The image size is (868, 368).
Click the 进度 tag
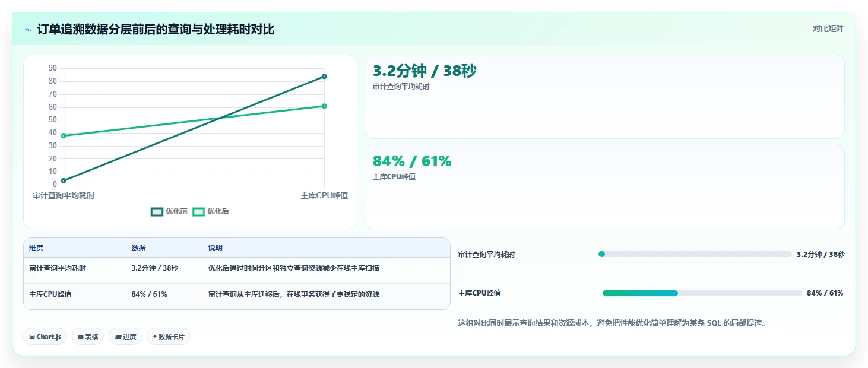(x=125, y=337)
